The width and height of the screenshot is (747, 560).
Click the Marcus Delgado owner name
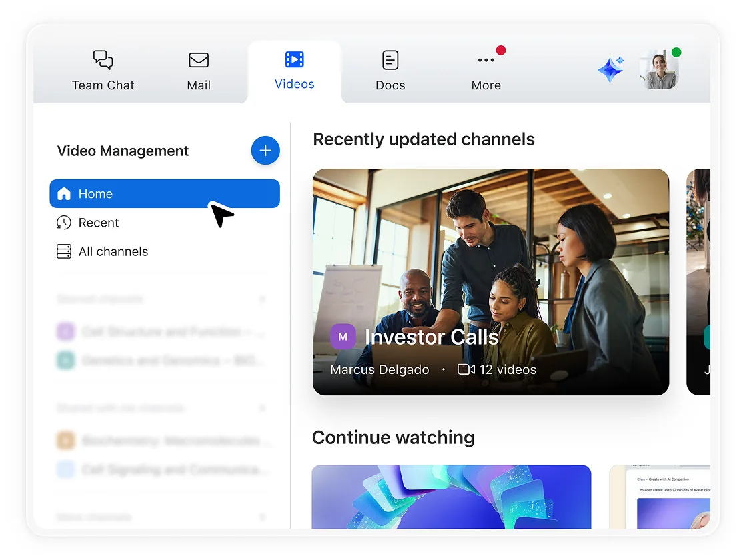coord(380,369)
